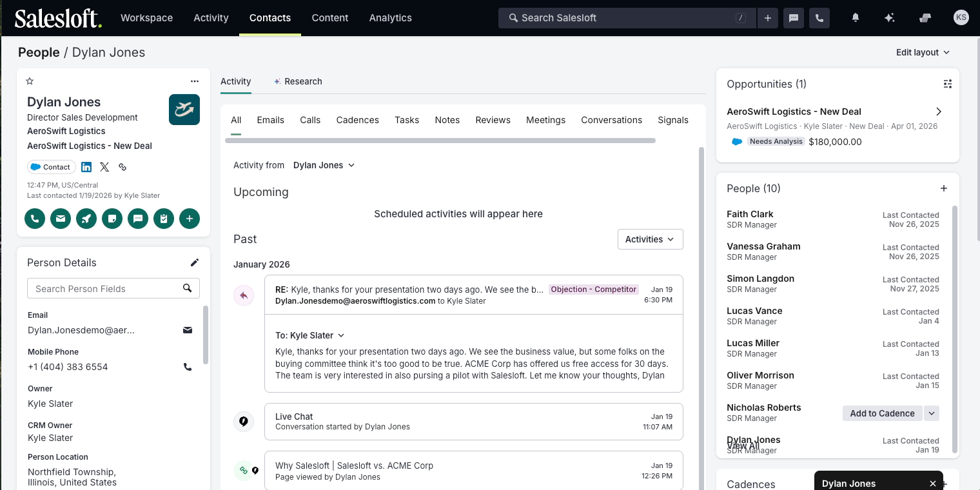Expand the Activities filter dropdown
Screen dimensions: 980x490
(x=650, y=239)
